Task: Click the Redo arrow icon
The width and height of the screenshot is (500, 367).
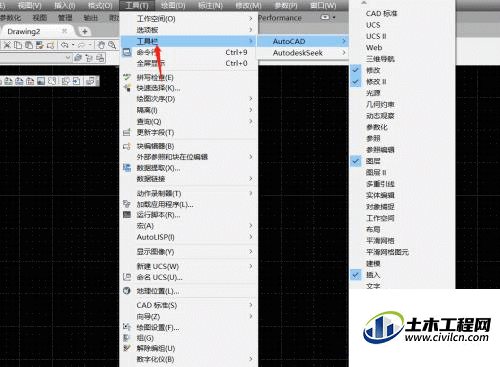Action: point(81,45)
